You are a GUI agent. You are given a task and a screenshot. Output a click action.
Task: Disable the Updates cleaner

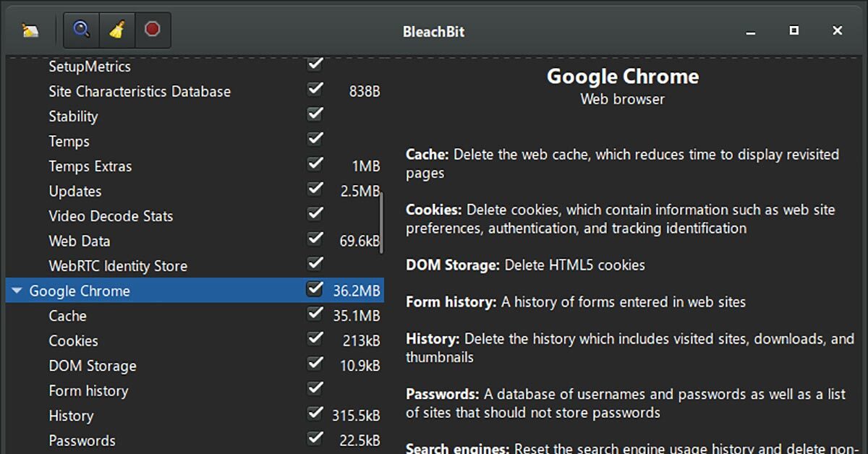tap(315, 188)
